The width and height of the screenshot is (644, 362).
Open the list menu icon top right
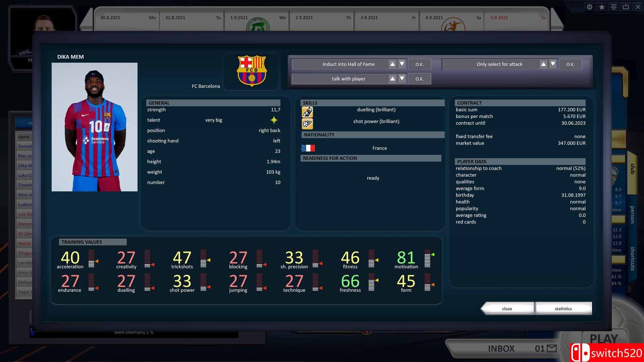(x=613, y=7)
